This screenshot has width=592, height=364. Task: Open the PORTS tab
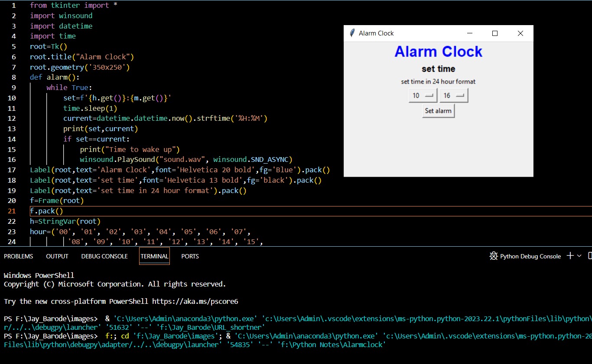click(x=190, y=256)
